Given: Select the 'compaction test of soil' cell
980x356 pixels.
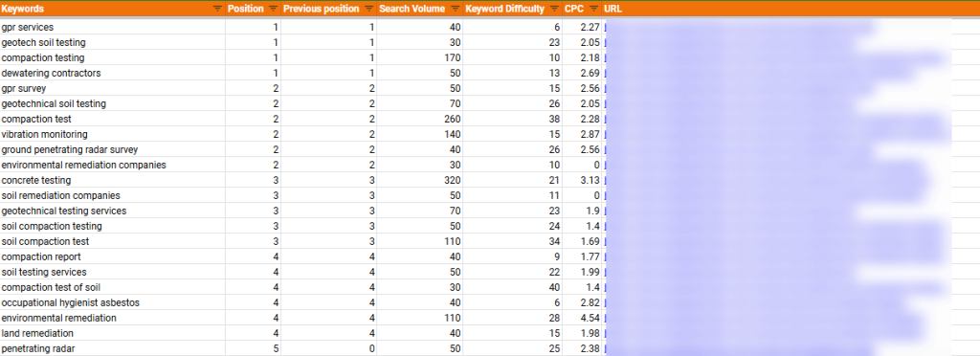Looking at the screenshot, I should [x=113, y=287].
